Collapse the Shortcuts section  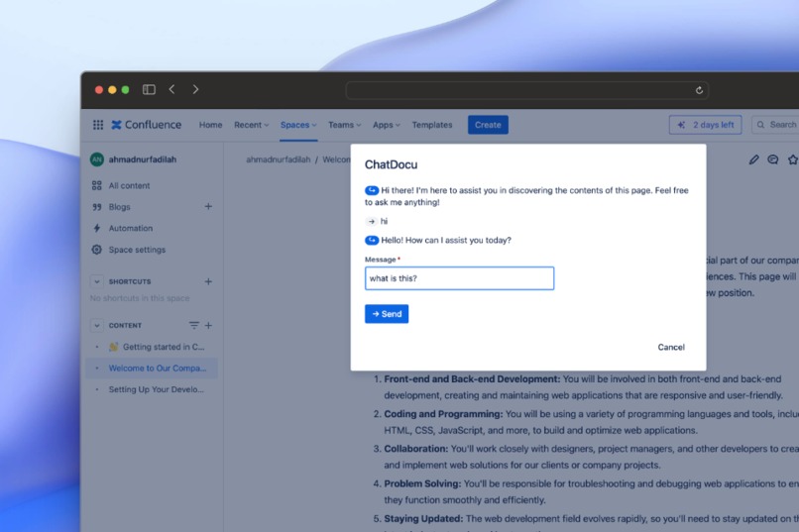[97, 281]
